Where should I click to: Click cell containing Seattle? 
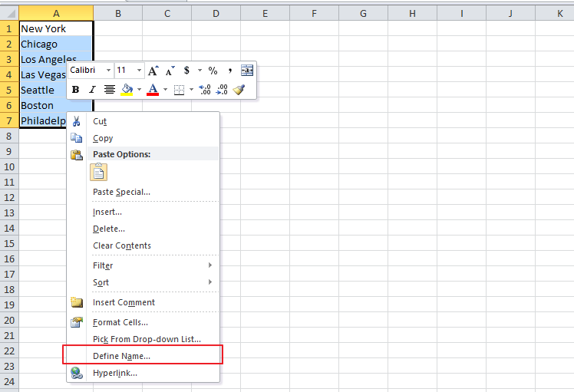tap(43, 90)
